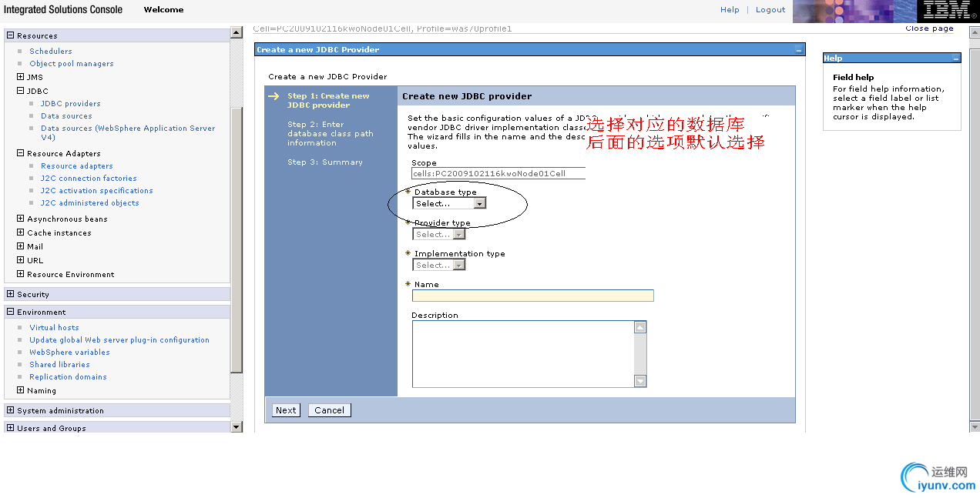Viewport: 980px width, 498px height.
Task: Collapse the Environment section
Action: 10,312
